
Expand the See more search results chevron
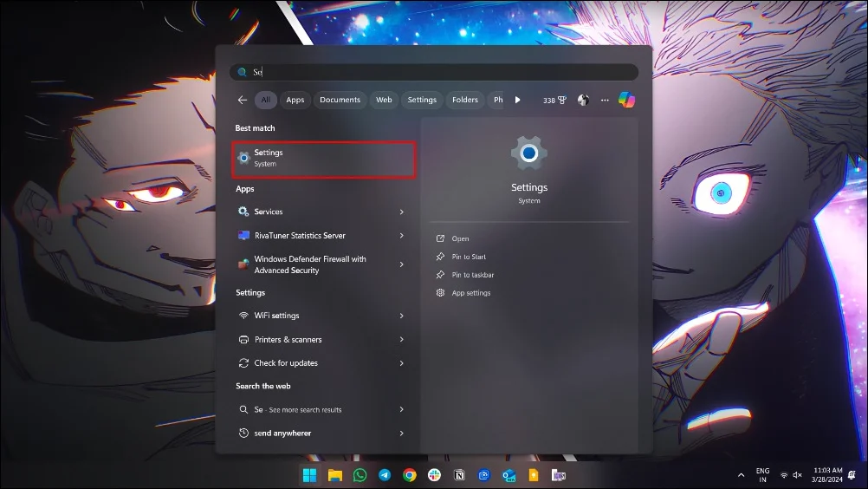tap(402, 409)
